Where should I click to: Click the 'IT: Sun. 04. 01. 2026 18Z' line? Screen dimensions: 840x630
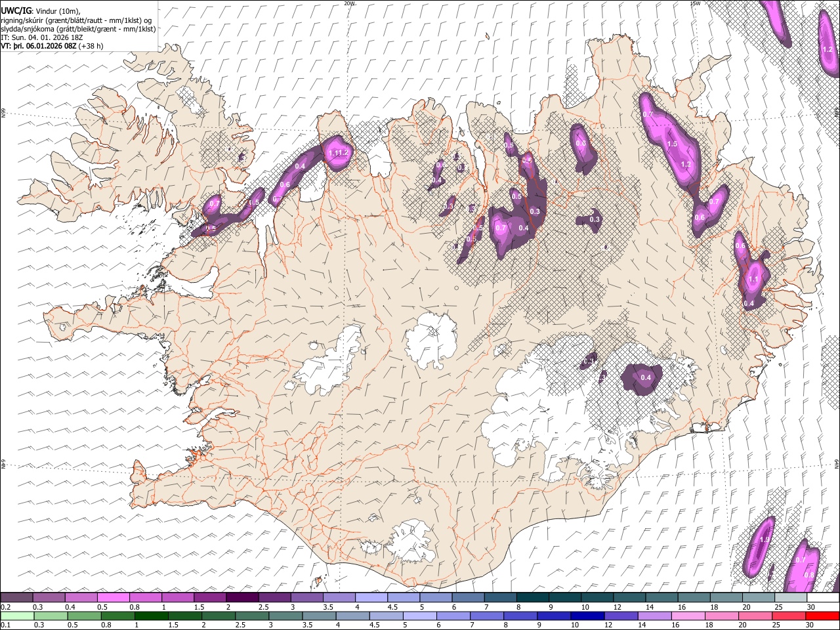[x=42, y=37]
